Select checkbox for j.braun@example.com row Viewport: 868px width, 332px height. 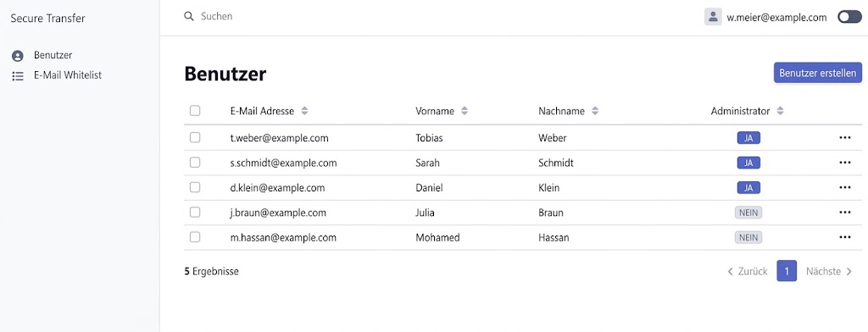point(195,213)
